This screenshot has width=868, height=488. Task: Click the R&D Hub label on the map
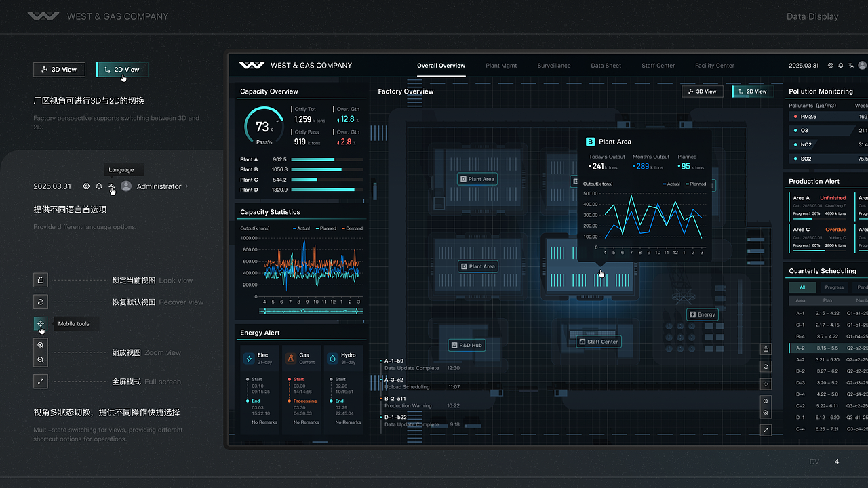[467, 345]
